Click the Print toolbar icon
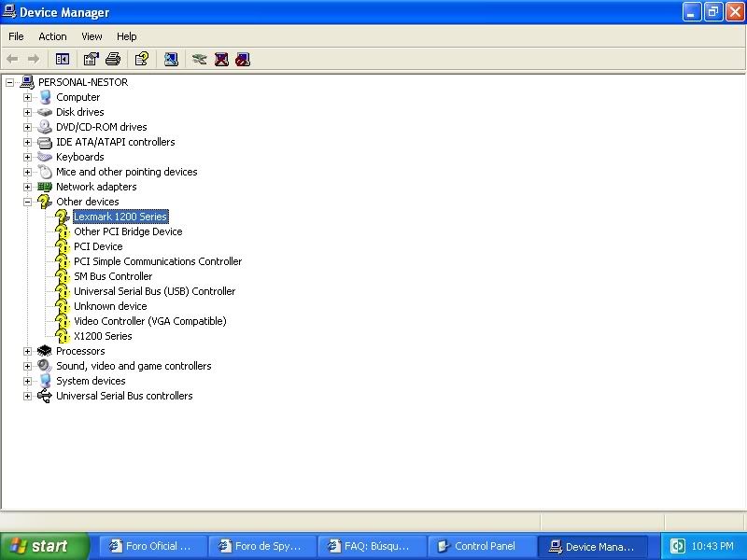This screenshot has height=560, width=747. pyautogui.click(x=113, y=59)
